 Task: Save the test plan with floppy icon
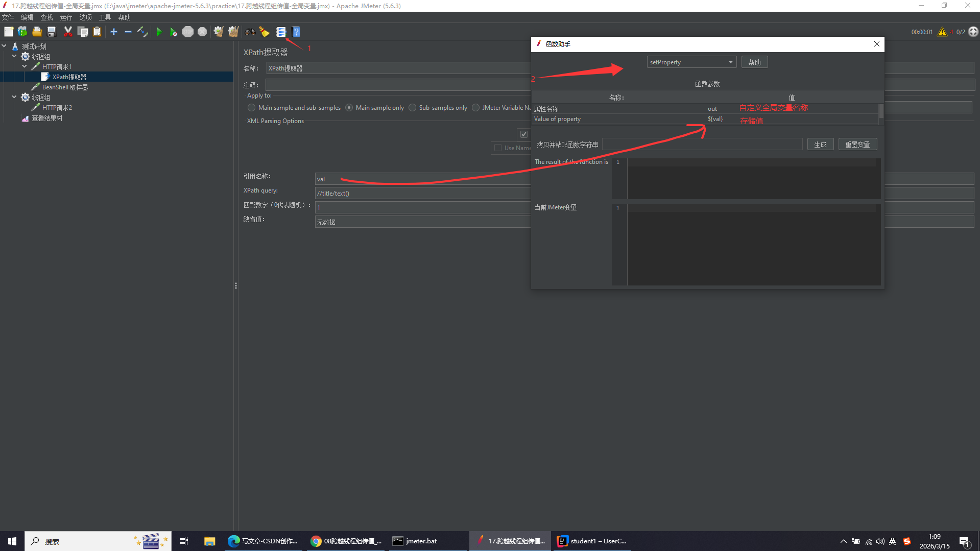coord(51,32)
